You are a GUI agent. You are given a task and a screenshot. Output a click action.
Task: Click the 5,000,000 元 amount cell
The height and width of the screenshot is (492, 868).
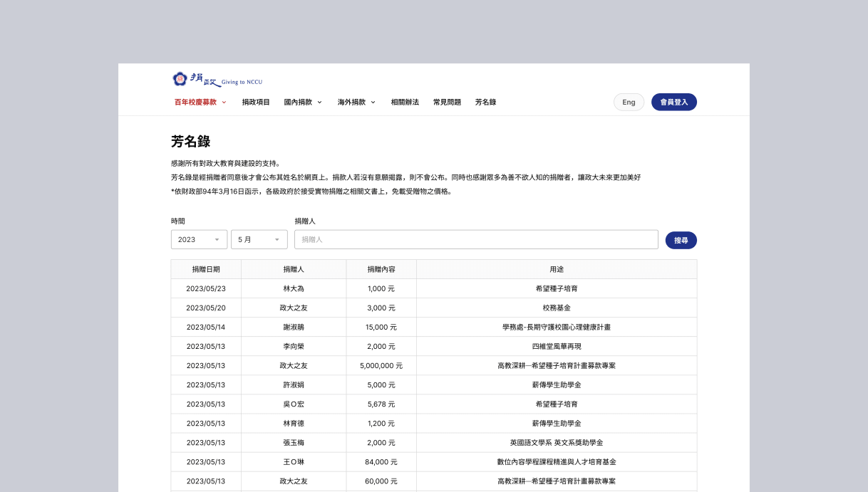tap(381, 365)
